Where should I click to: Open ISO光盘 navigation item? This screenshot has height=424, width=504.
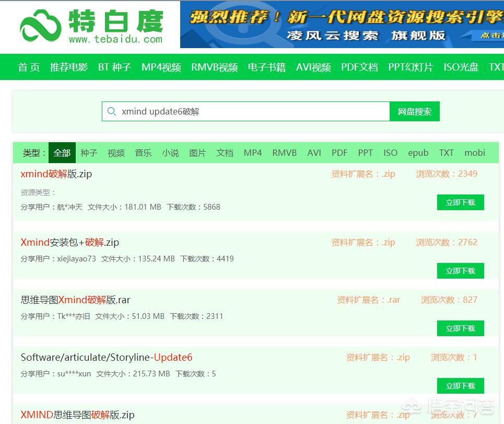click(x=461, y=67)
